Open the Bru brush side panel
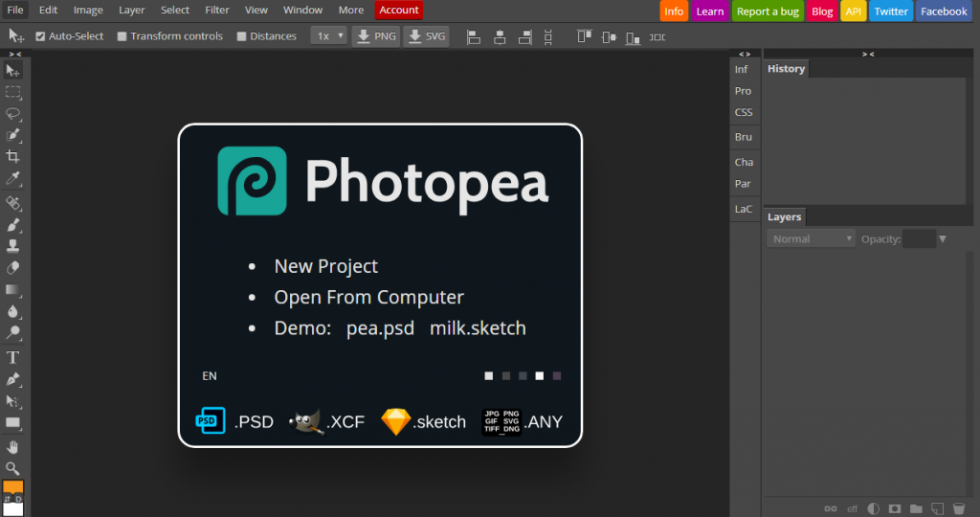Viewport: 980px width, 517px height. pyautogui.click(x=743, y=137)
